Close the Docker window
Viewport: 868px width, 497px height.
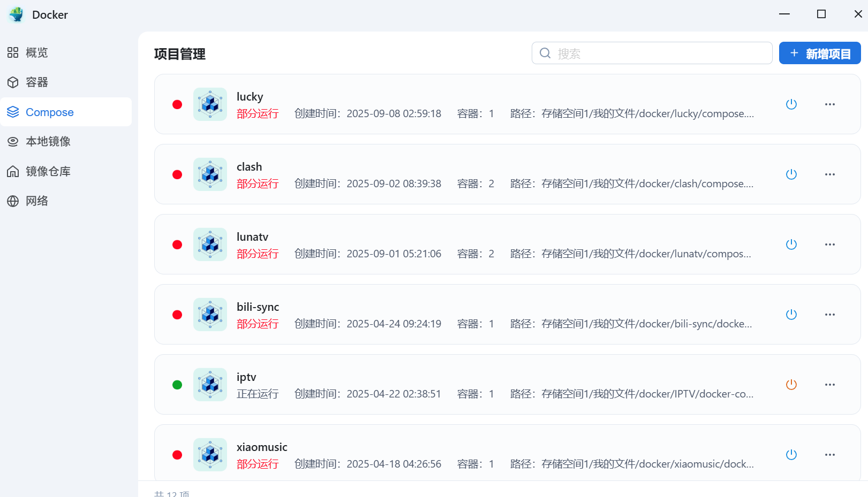858,14
